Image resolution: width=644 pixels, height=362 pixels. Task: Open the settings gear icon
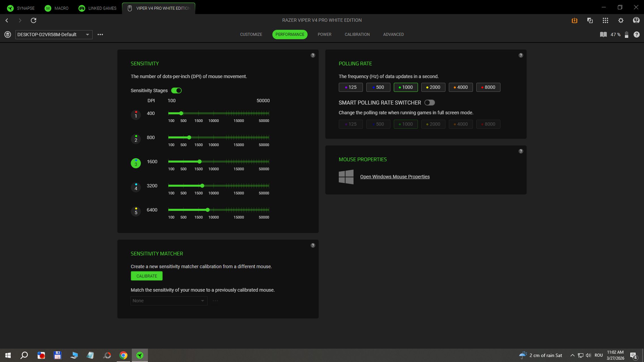click(621, 20)
